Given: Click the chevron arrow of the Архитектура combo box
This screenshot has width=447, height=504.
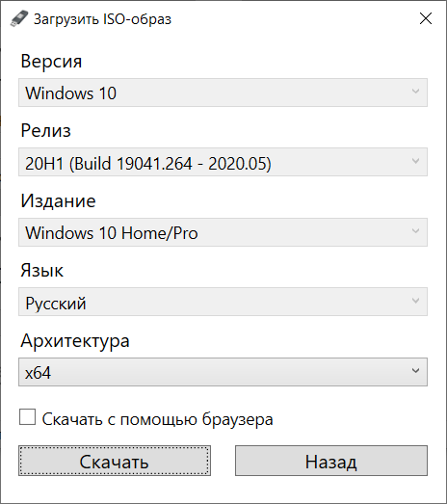Looking at the screenshot, I should pos(415,371).
